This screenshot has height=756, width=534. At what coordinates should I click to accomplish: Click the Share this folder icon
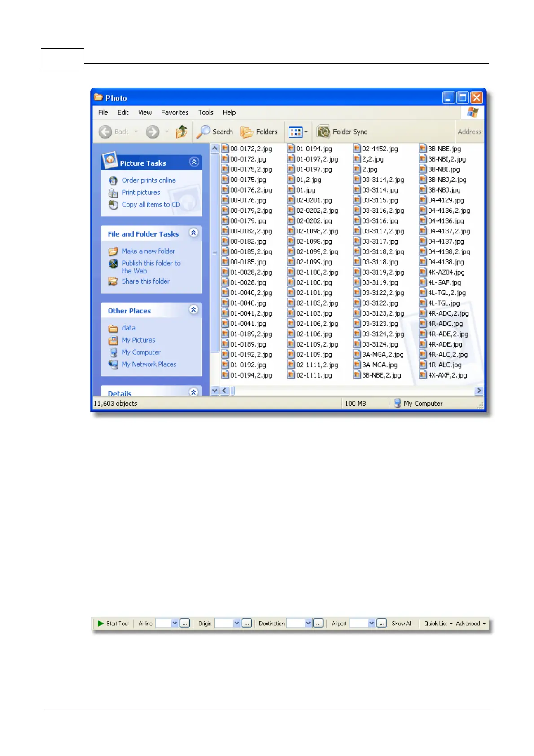[114, 281]
